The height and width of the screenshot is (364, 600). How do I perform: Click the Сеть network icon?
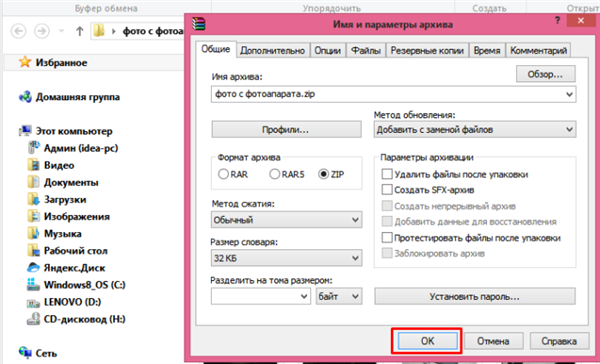point(25,353)
